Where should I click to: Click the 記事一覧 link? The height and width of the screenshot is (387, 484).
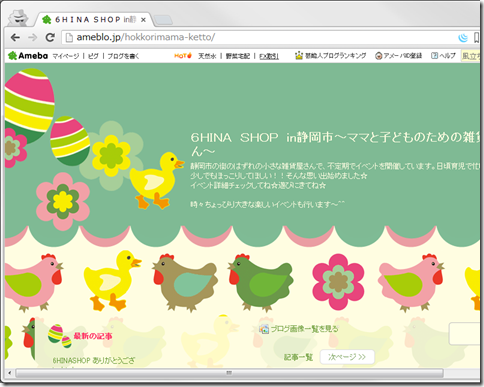[298, 357]
